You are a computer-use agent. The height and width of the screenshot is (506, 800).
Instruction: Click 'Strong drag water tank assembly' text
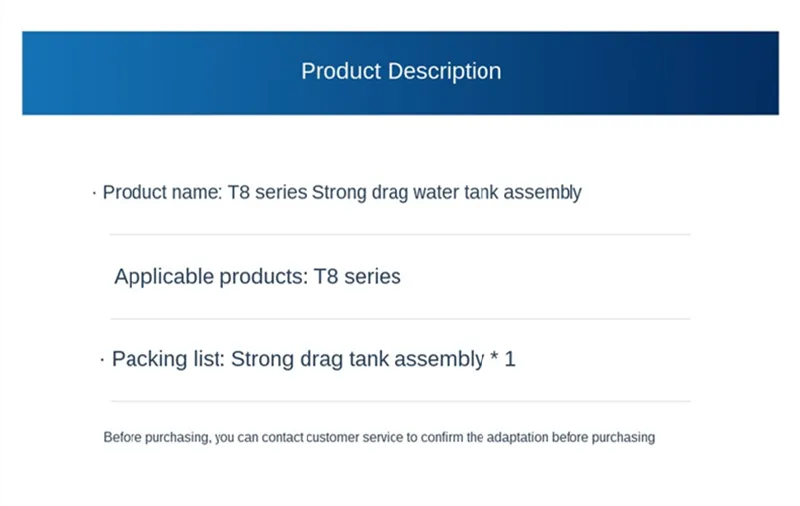point(446,193)
